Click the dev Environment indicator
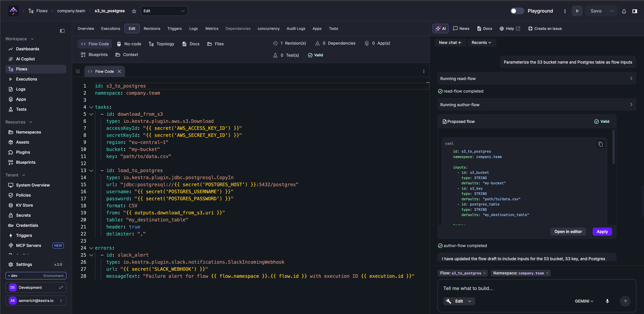Screen dimensions: 644x314 coord(36,275)
